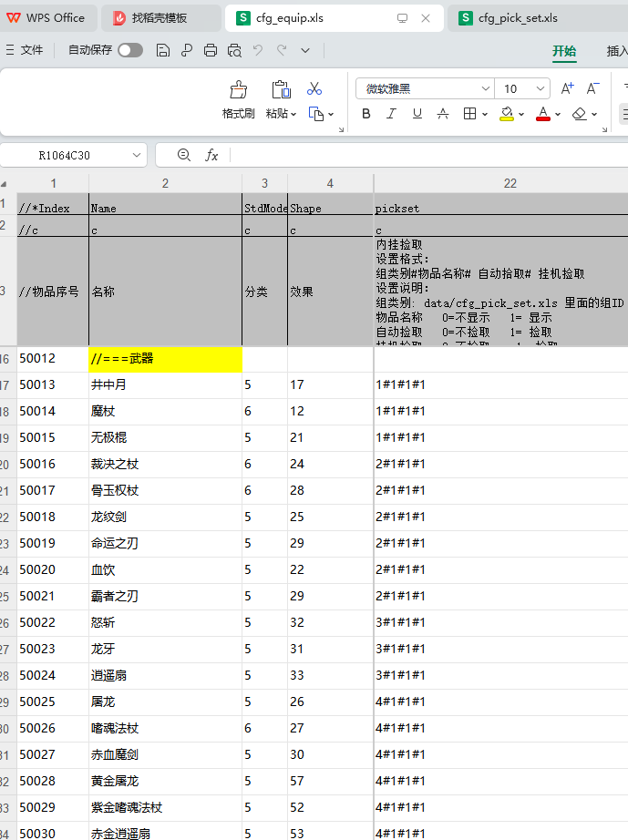Increase font size with A+ icon

[567, 88]
